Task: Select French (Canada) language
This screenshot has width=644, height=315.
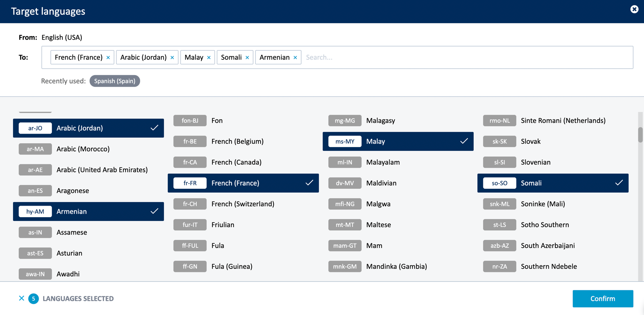Action: click(243, 162)
